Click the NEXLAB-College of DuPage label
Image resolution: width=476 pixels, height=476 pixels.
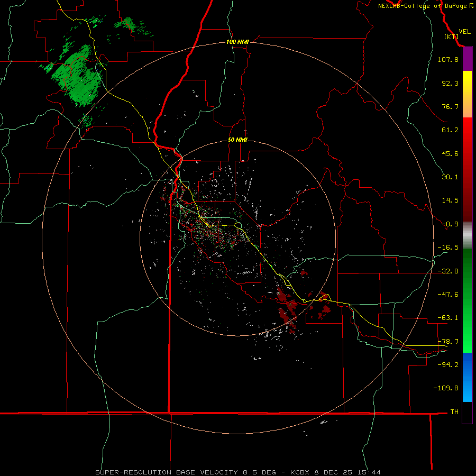pos(423,6)
